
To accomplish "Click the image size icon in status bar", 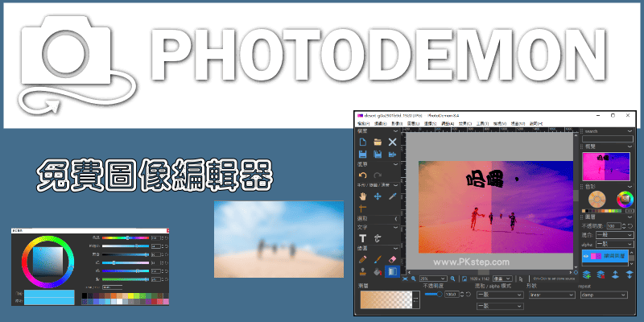I will click(464, 279).
